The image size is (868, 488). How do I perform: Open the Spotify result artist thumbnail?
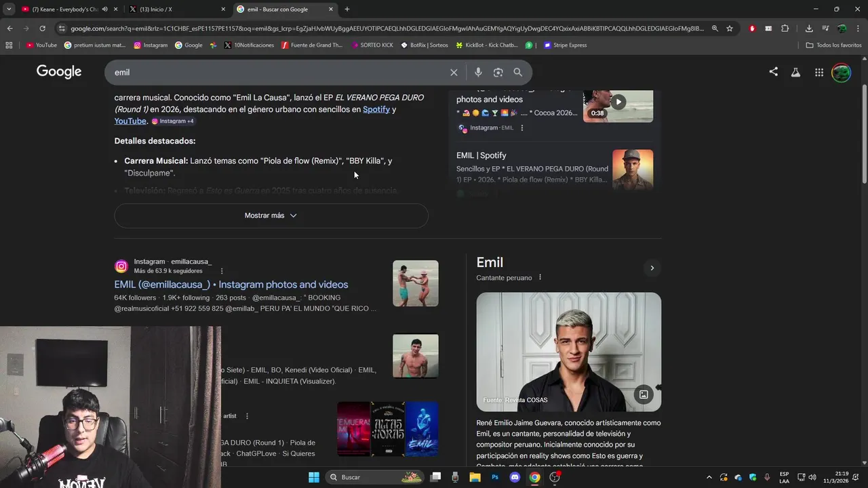(x=633, y=169)
